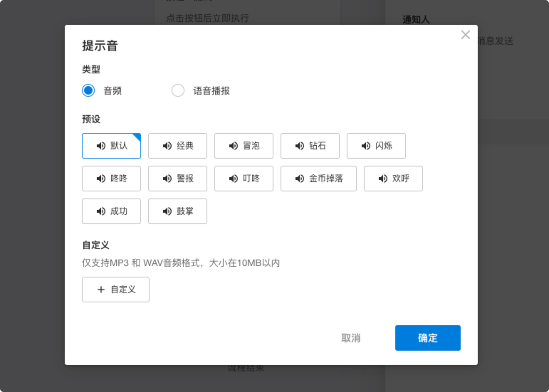Choose the 欢呼 sound preset
Screen dimensions: 549x392
coord(393,179)
